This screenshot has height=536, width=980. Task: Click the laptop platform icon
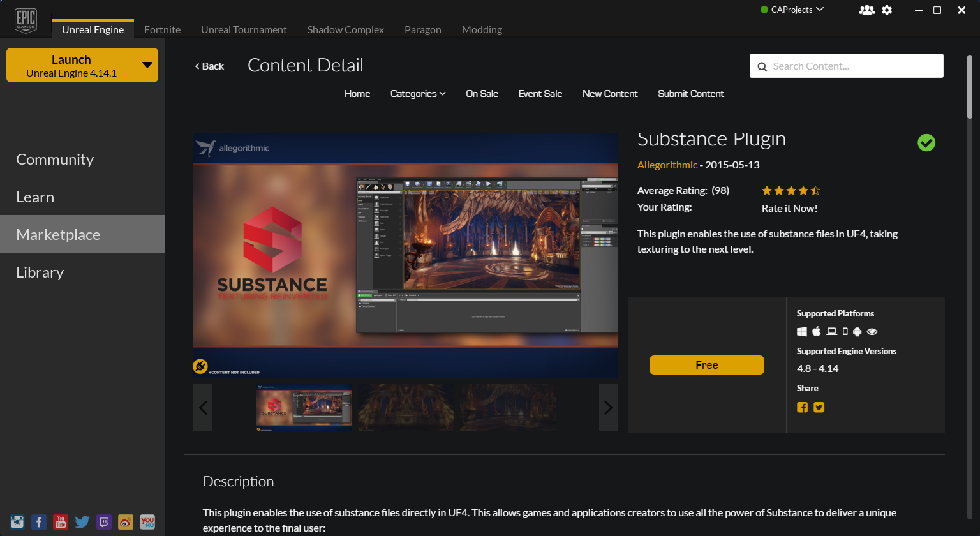click(831, 332)
